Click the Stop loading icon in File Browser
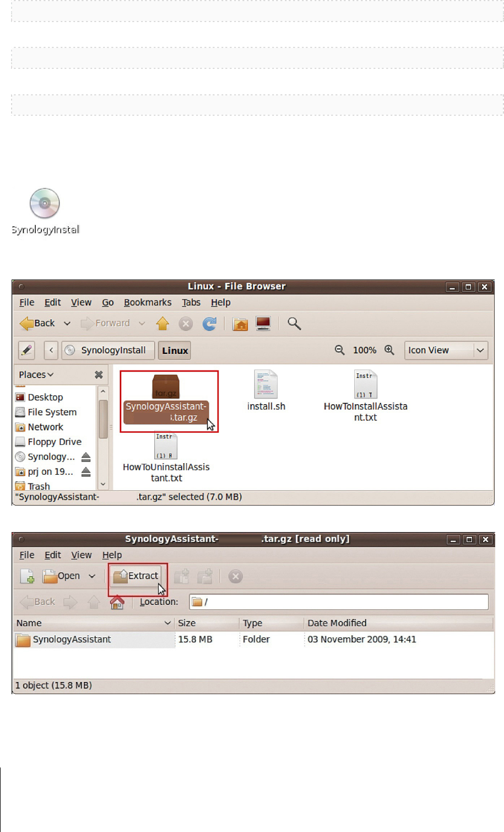The image size is (504, 832). click(186, 324)
